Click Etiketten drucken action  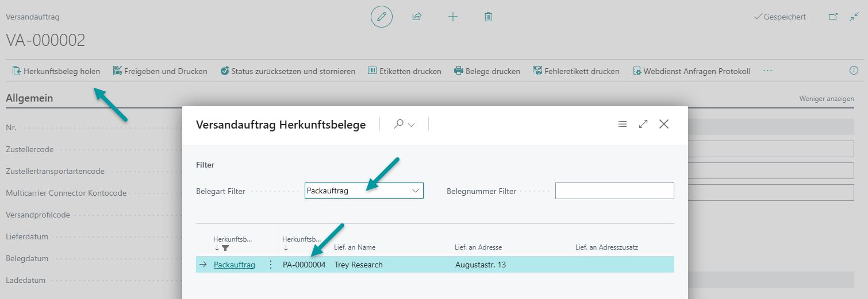(x=405, y=71)
